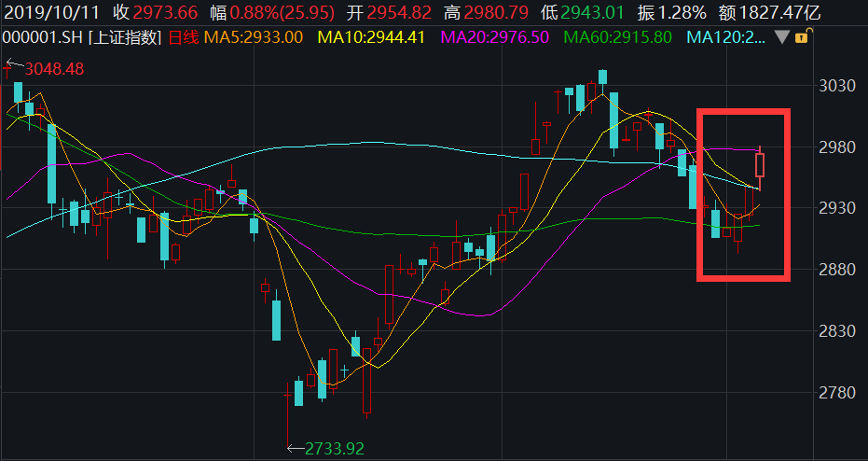Click the high price 2980.79
This screenshot has width=868, height=461.
pyautogui.click(x=496, y=12)
